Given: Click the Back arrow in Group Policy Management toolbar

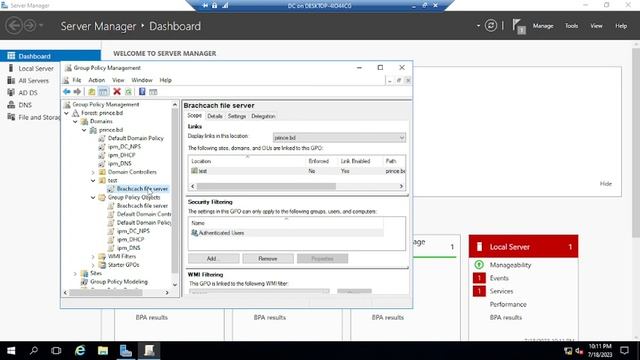Looking at the screenshot, I should [x=67, y=92].
